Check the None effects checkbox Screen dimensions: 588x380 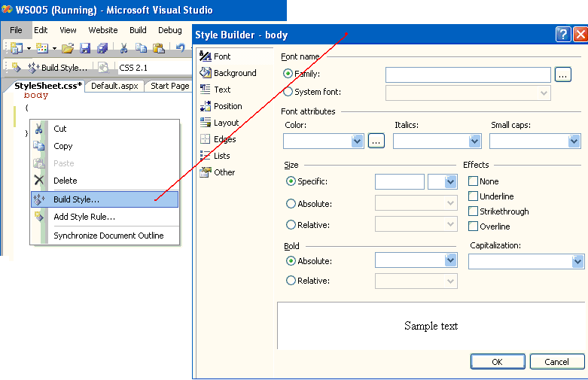click(x=473, y=181)
